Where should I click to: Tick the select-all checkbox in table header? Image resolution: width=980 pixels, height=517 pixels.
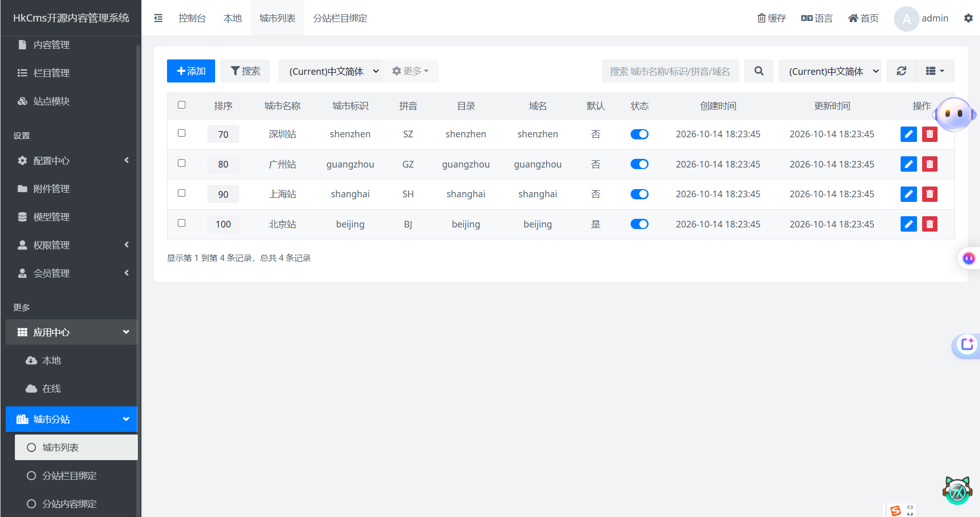tap(181, 105)
